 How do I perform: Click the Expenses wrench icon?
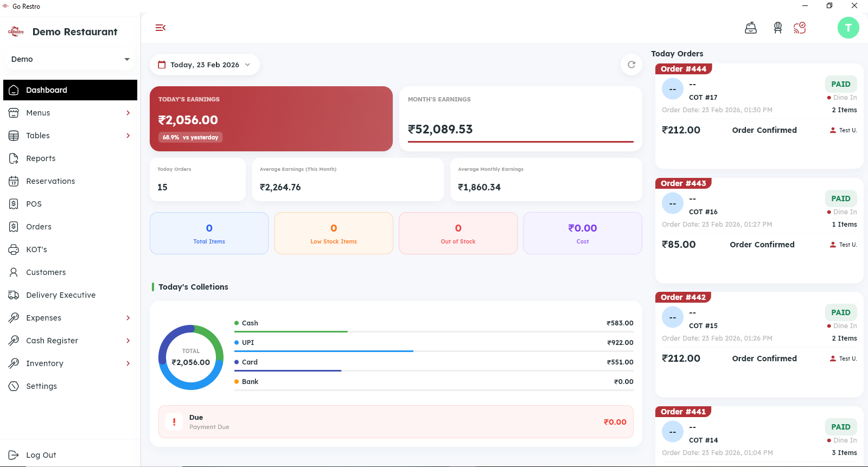point(14,318)
